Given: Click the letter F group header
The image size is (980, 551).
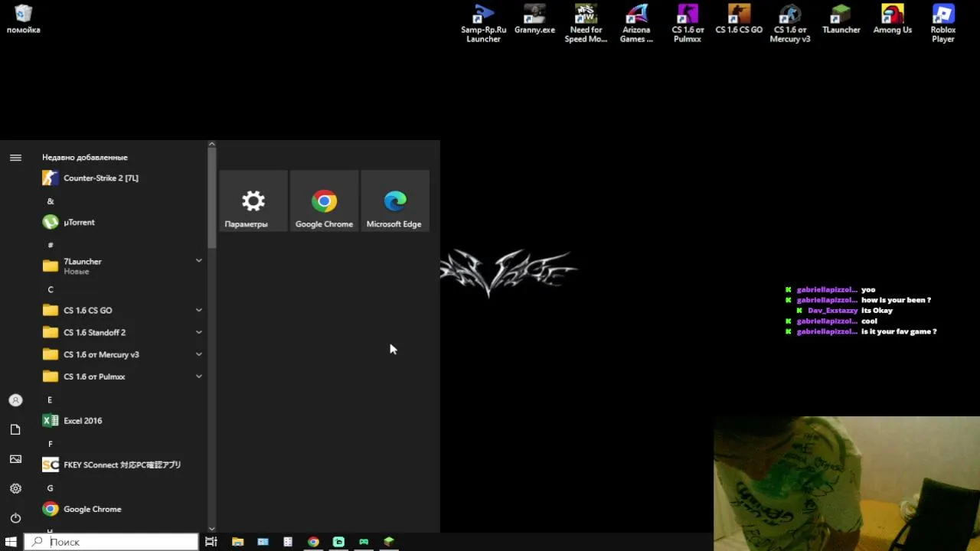Looking at the screenshot, I should (51, 444).
